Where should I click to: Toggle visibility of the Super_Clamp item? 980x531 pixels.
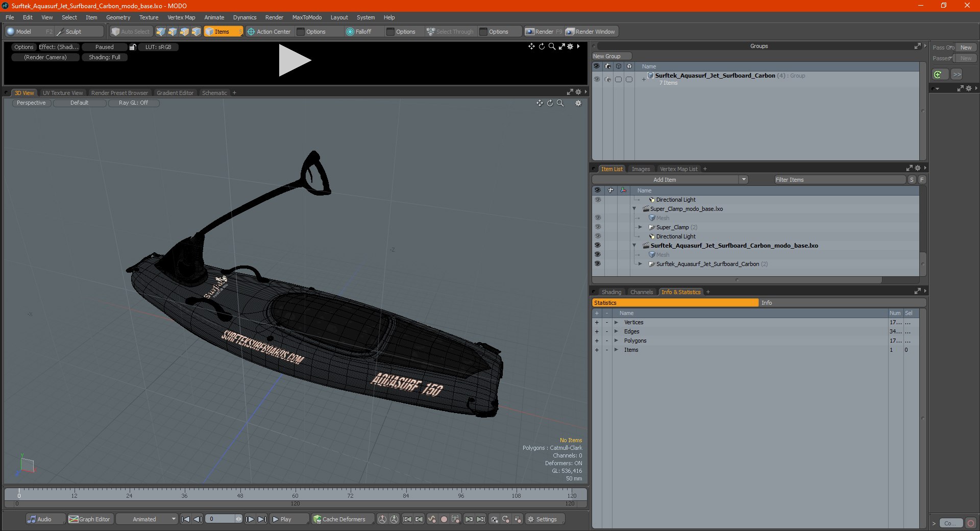(x=598, y=227)
